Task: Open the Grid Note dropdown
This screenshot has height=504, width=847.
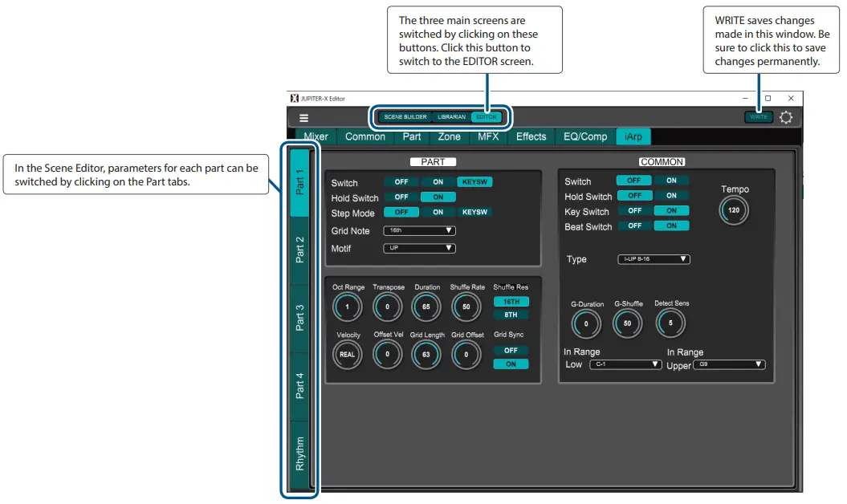Action: [419, 230]
